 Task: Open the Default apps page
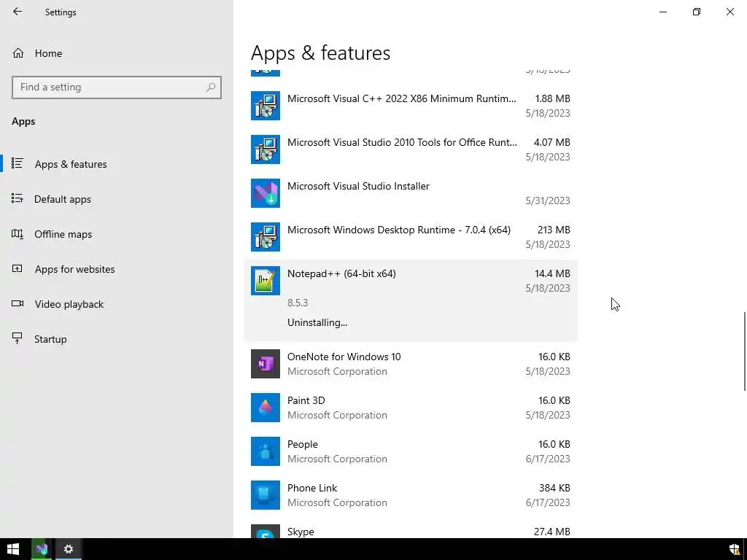click(x=117, y=199)
